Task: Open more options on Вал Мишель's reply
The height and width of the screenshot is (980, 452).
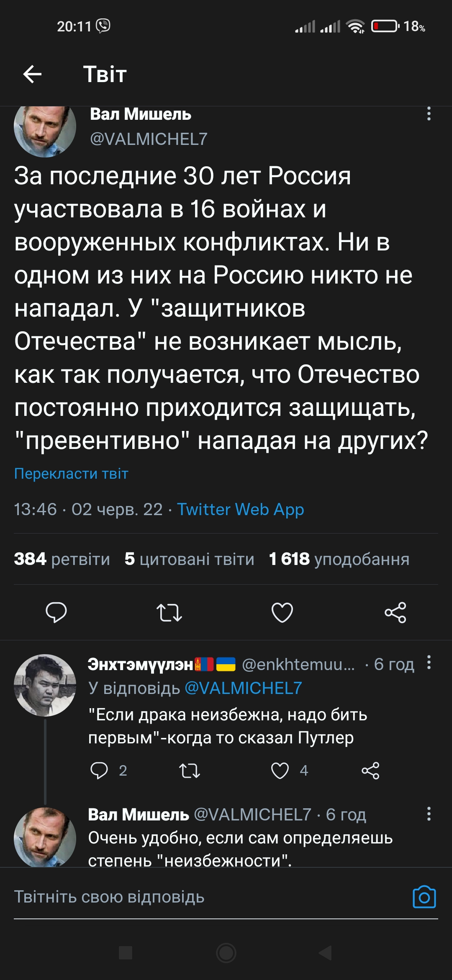Action: [x=429, y=814]
